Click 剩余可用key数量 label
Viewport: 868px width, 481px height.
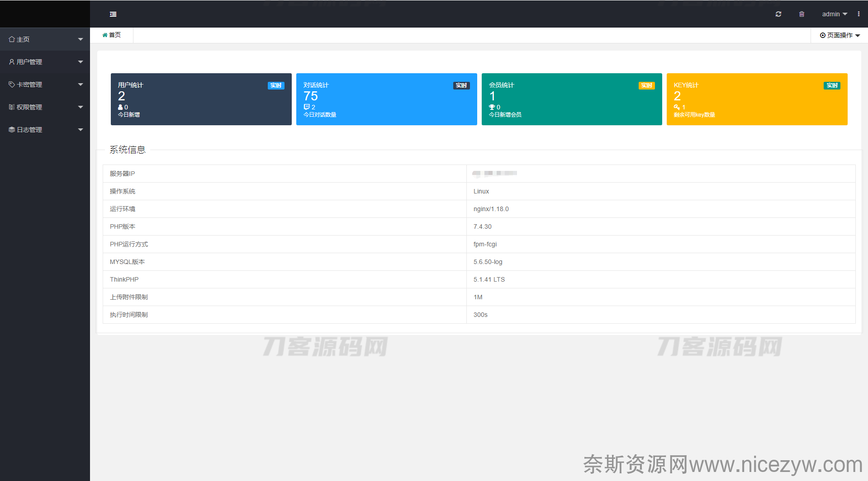tap(694, 115)
